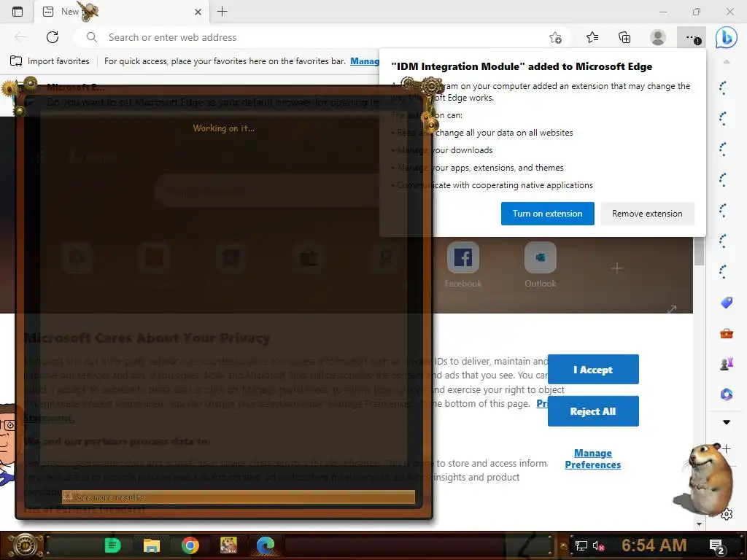Go back with the back arrow

point(20,37)
